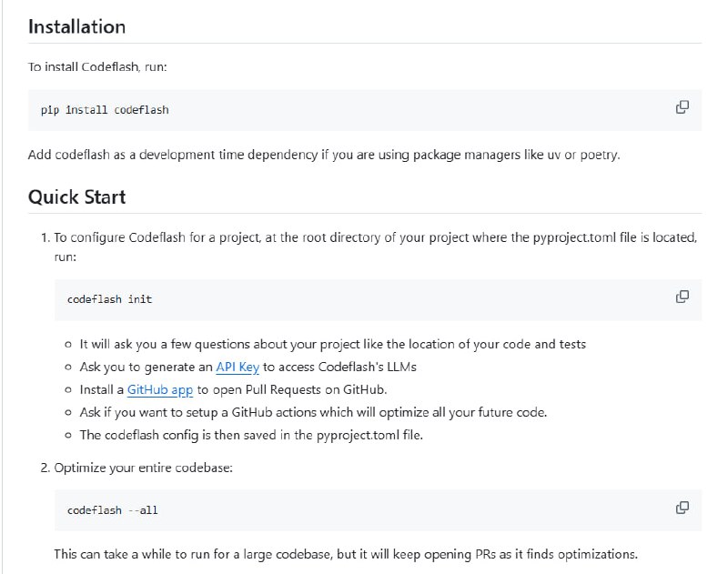Click the Optimize your entire codebase list item
This screenshot has width=728, height=574.
pyautogui.click(x=146, y=467)
